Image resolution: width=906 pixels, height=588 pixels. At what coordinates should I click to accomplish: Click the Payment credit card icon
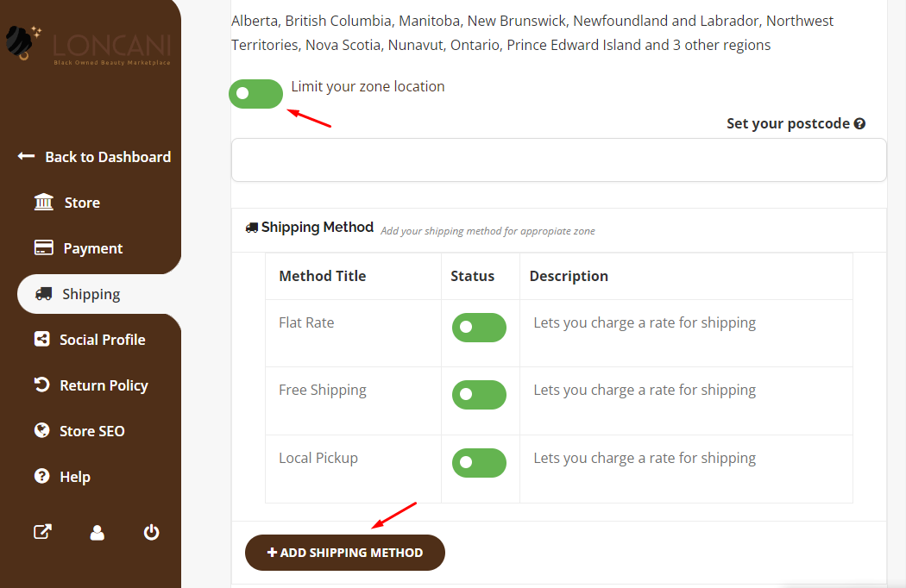point(44,247)
